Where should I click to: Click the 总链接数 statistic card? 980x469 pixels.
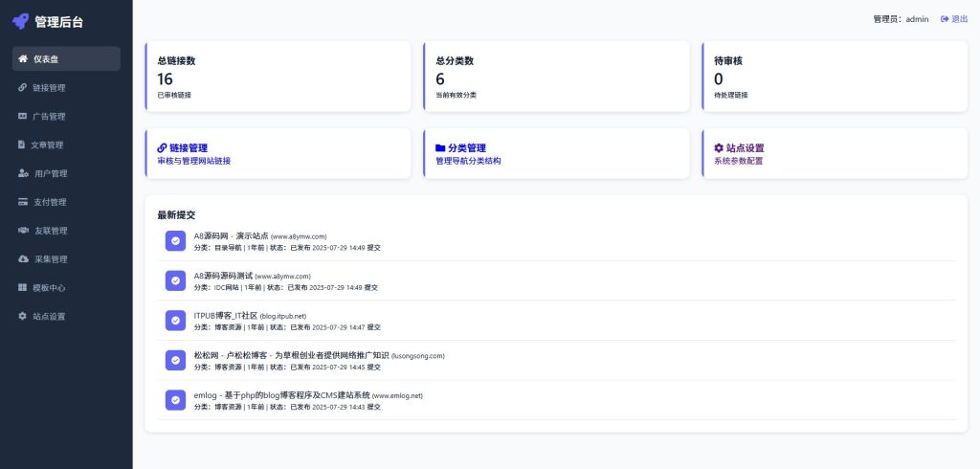pos(278,77)
